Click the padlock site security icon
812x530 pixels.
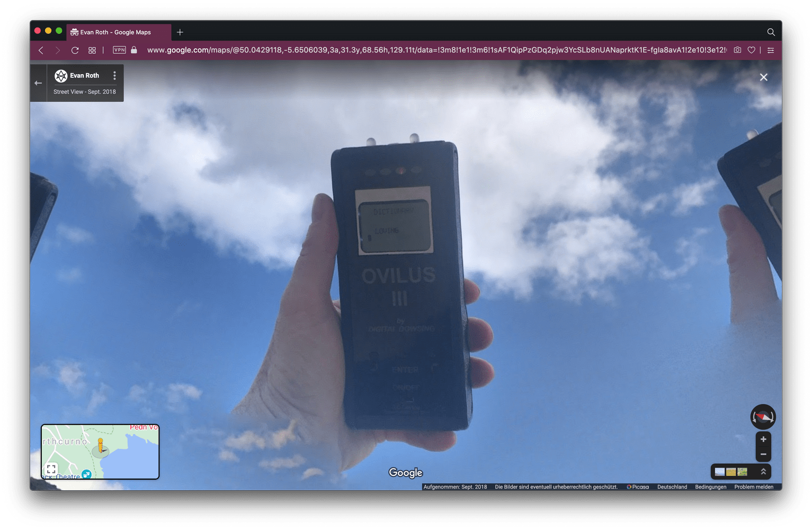tap(134, 50)
